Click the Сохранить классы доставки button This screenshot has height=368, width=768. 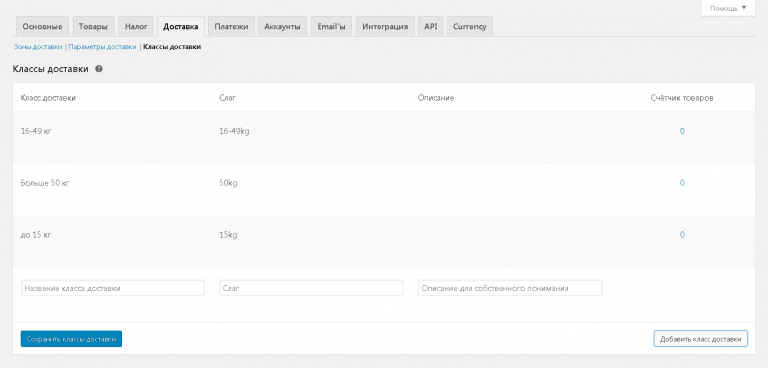point(71,339)
